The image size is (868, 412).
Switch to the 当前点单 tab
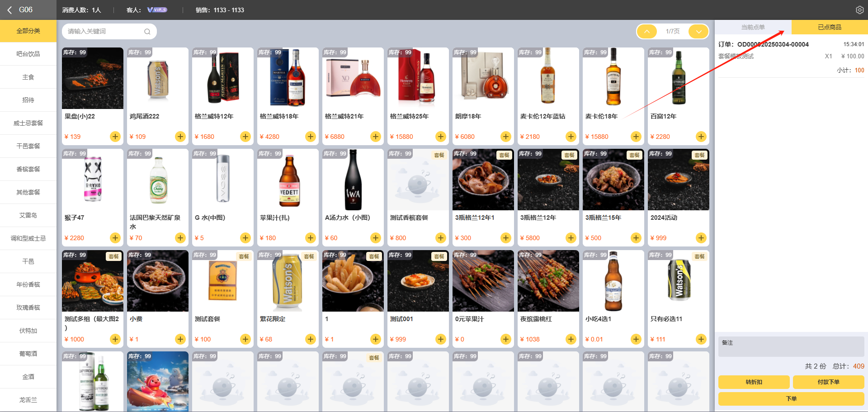753,27
